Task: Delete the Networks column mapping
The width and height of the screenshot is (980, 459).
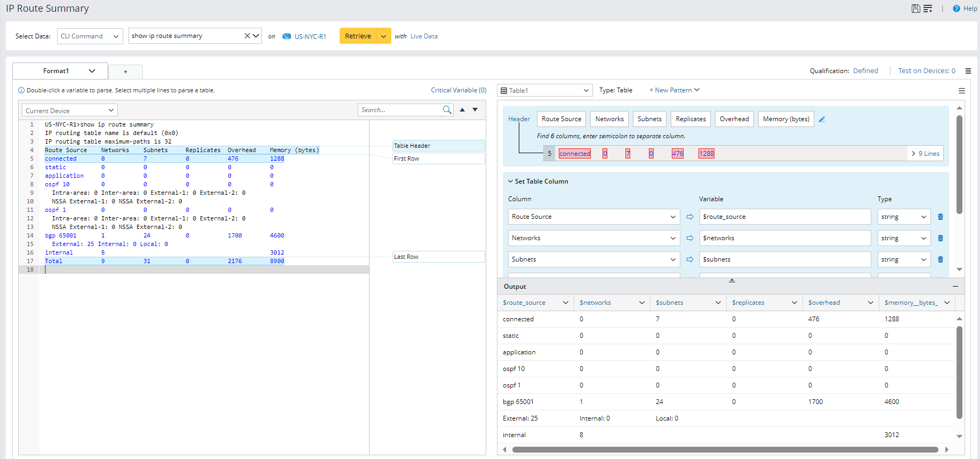Action: coord(941,238)
